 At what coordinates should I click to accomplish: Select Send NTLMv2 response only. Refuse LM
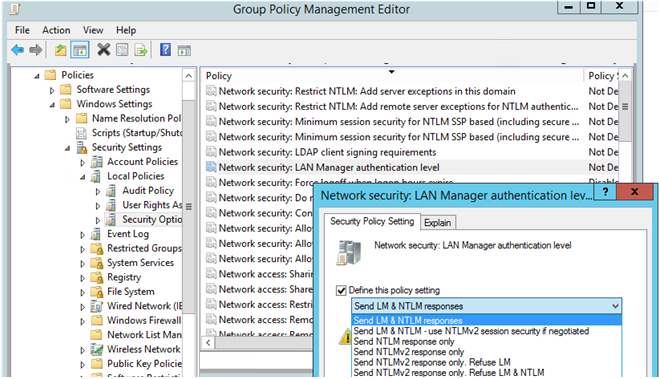(x=487, y=362)
